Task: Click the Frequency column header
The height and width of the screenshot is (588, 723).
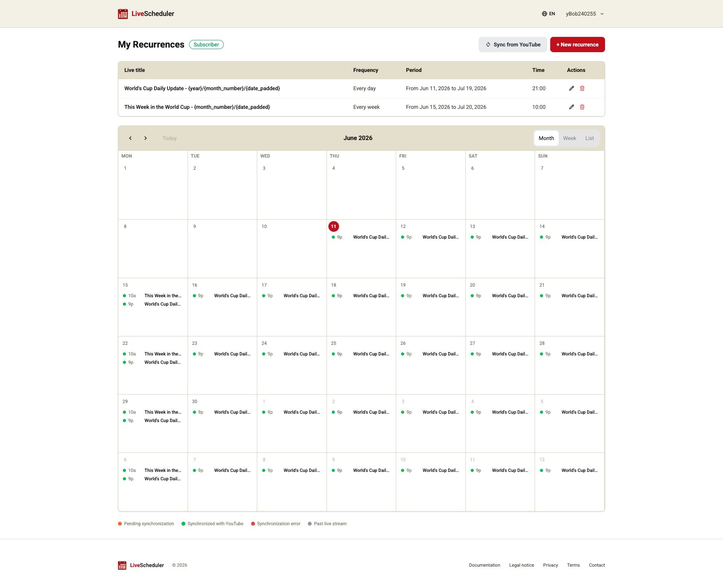Action: coord(366,70)
